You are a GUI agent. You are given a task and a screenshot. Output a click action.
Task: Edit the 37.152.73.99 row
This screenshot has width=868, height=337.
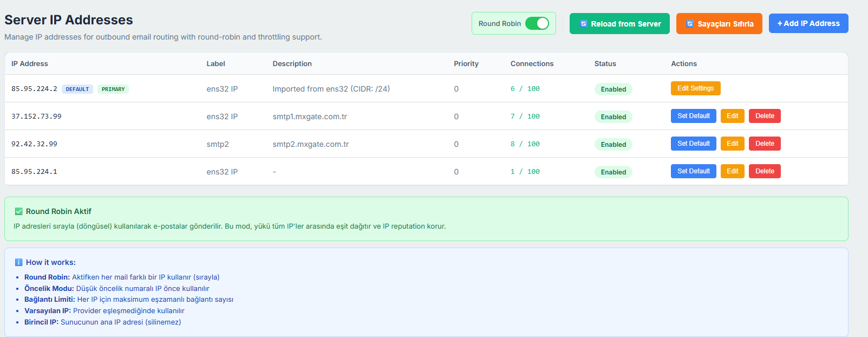(x=732, y=116)
